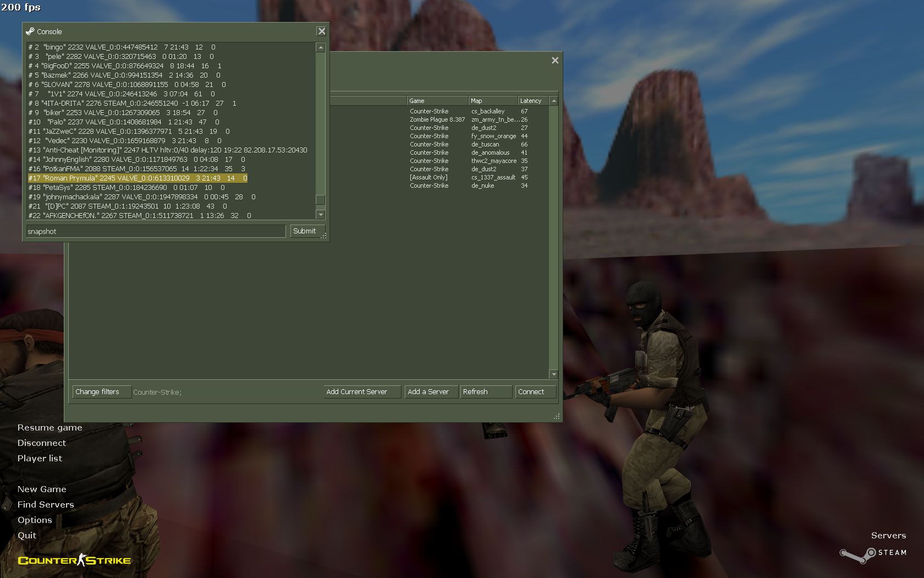
Task: Open Find Servers from the main menu
Action: click(x=46, y=504)
